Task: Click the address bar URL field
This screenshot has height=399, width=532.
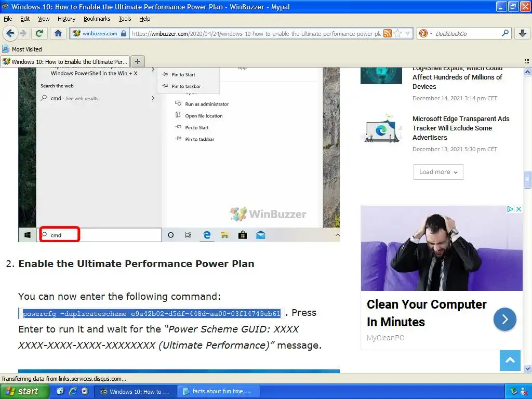Action: (x=256, y=33)
